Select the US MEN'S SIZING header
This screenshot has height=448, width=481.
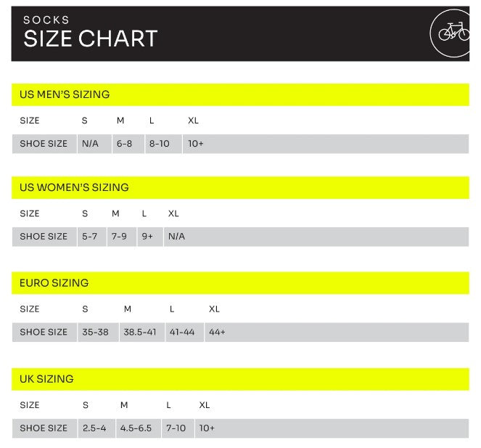65,94
